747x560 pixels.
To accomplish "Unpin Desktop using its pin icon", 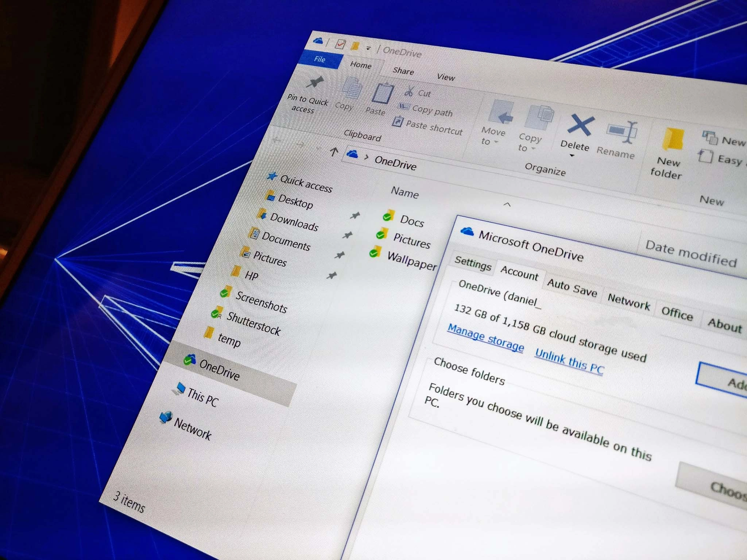I will [355, 216].
